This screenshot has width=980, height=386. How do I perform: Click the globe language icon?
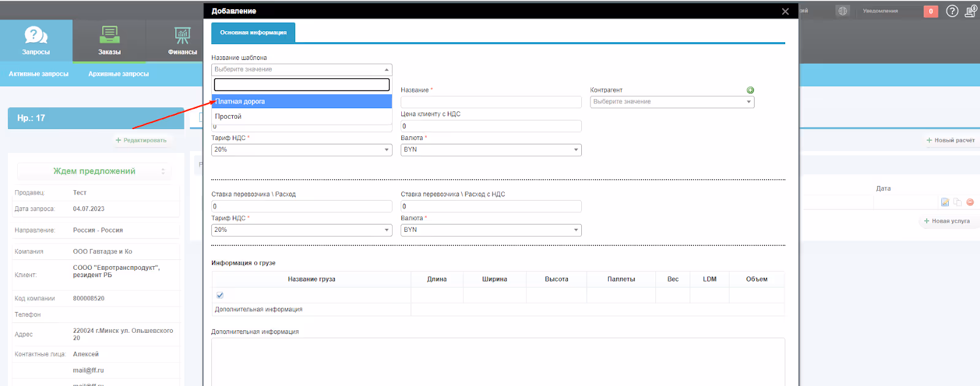tap(843, 11)
